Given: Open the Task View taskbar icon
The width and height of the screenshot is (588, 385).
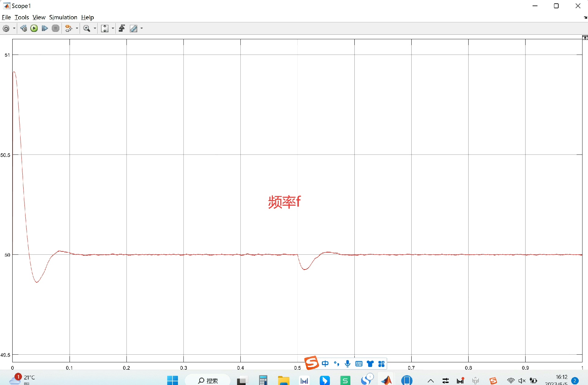Looking at the screenshot, I should [242, 380].
